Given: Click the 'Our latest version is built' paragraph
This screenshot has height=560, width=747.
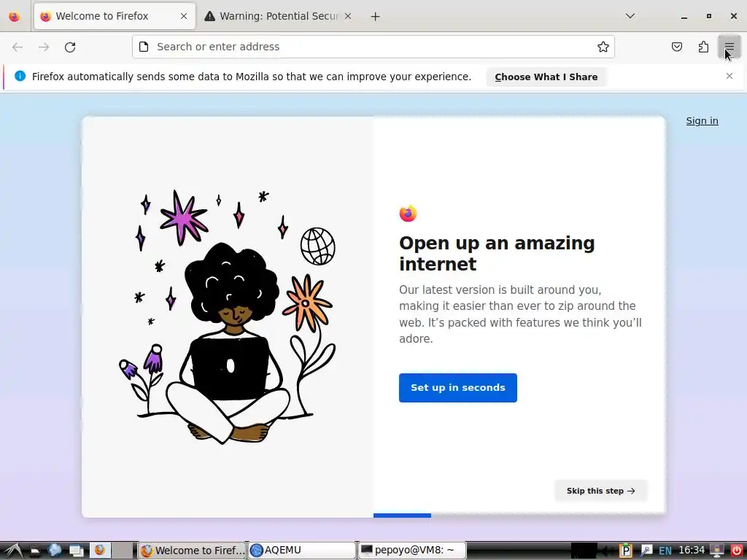Looking at the screenshot, I should click(x=520, y=314).
